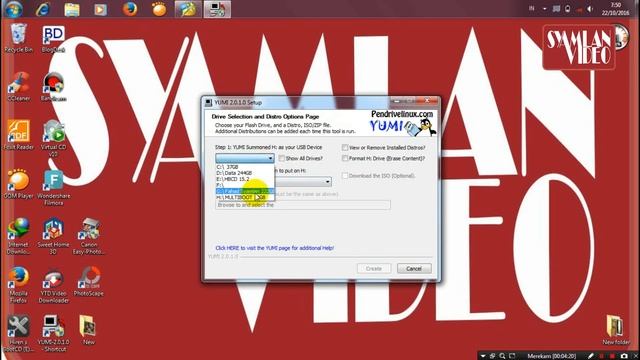Click the volume speaker tray icon
This screenshot has height=360, width=640.
click(590, 9)
